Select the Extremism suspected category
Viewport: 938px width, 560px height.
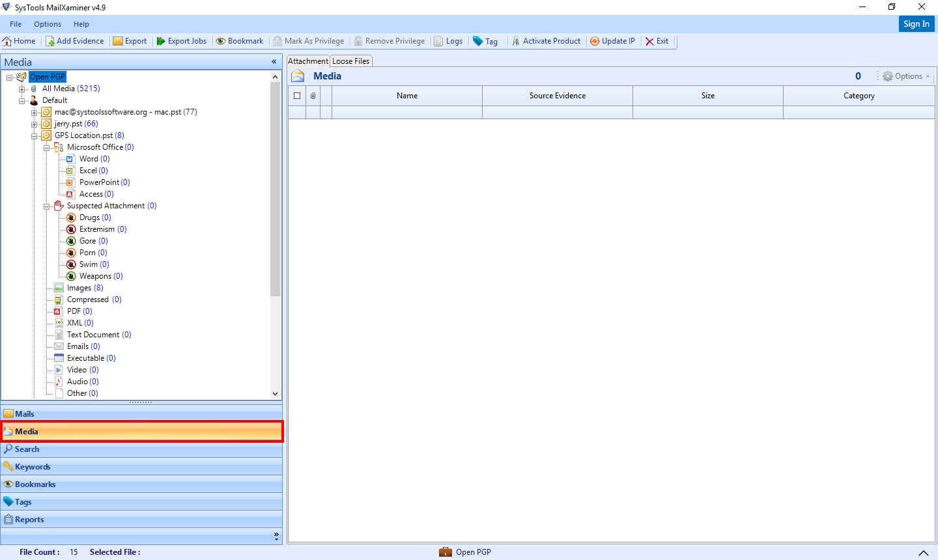(x=103, y=229)
